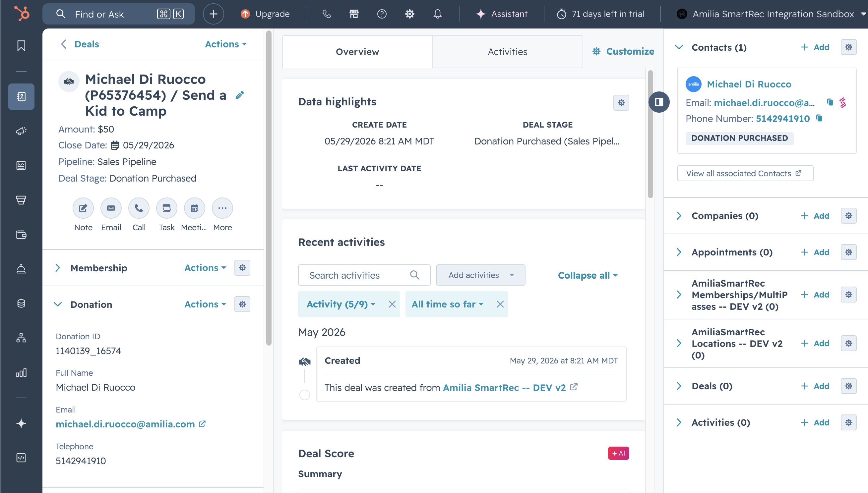Add a contact association
The width and height of the screenshot is (868, 493).
(815, 47)
